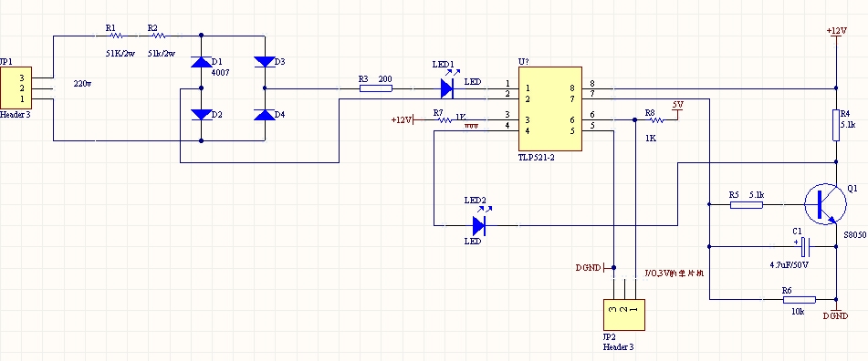Select the JP2 Header 3 connector
This screenshot has width=868, height=361.
[x=624, y=315]
